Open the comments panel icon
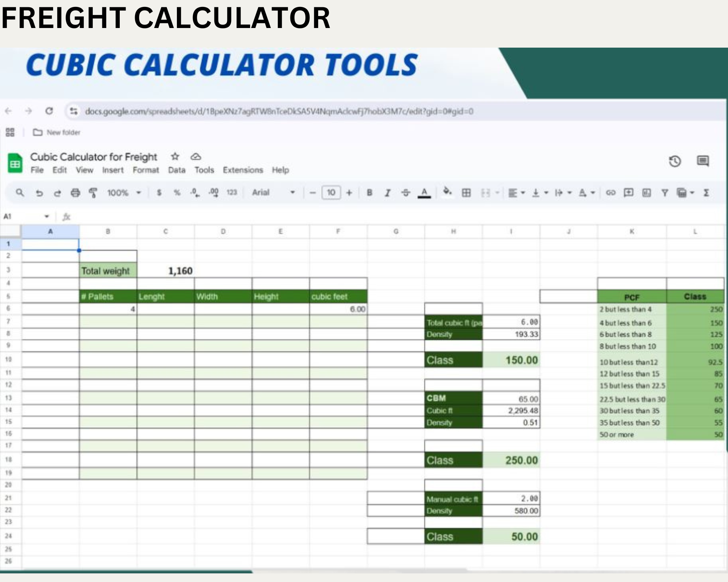Screen dimensions: 728x582 click(x=703, y=161)
